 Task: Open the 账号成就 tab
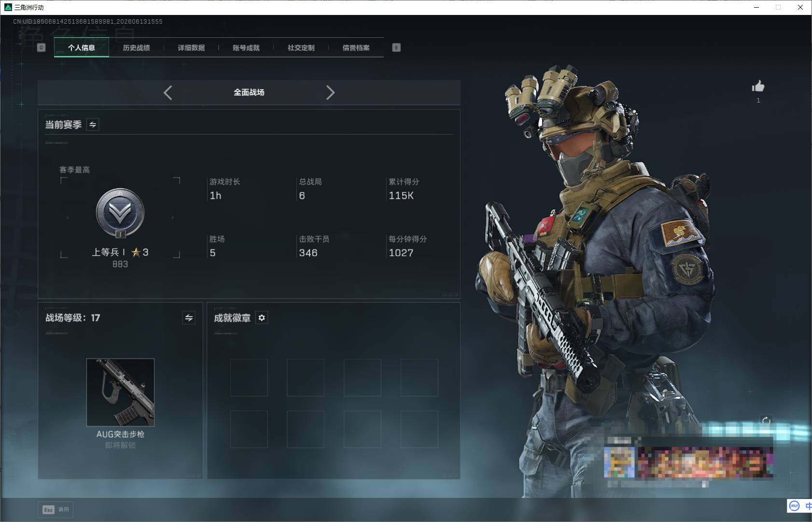246,48
